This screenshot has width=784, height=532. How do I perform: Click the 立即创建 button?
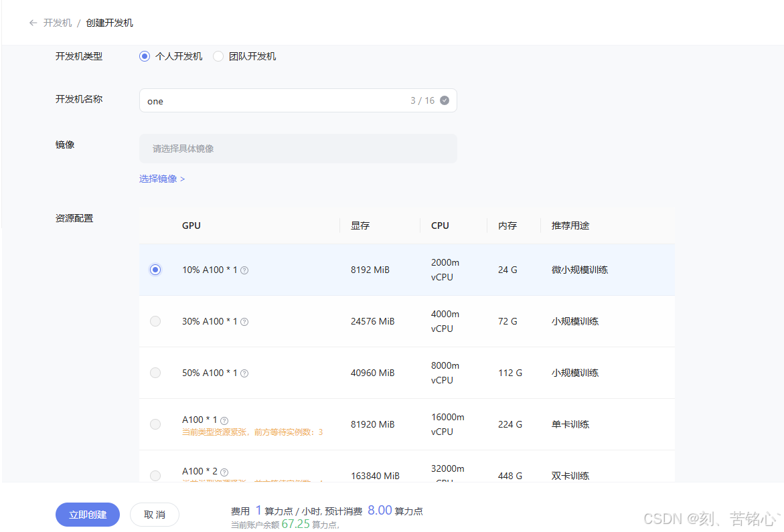coord(88,515)
